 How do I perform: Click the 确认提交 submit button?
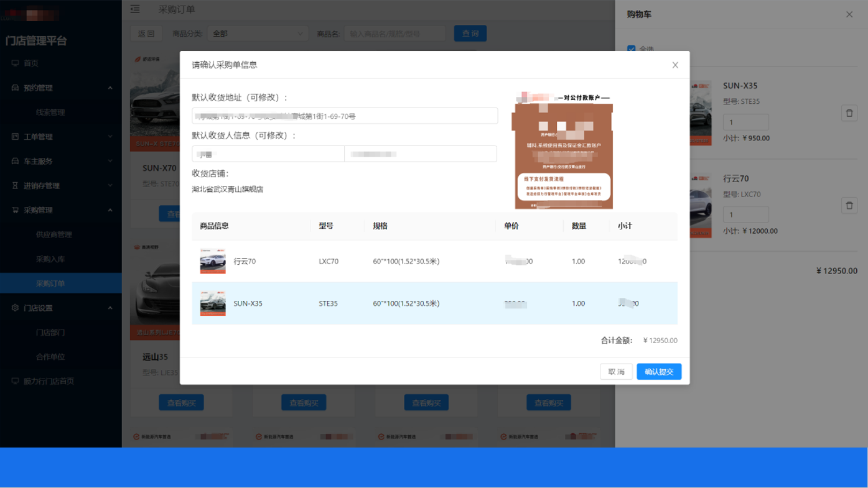[x=659, y=372]
